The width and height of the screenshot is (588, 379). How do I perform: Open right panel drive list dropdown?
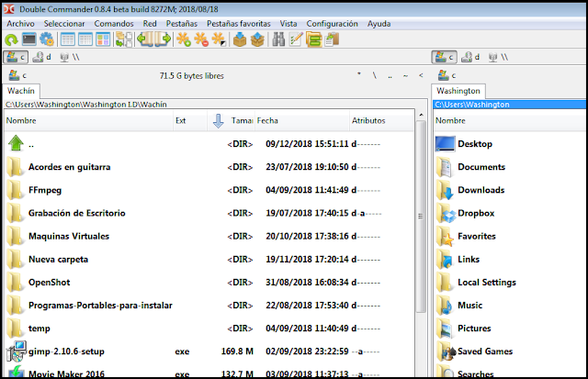tap(447, 75)
